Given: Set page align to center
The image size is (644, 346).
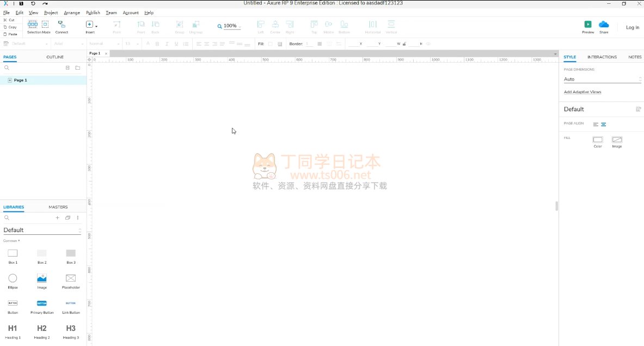Looking at the screenshot, I should [604, 124].
